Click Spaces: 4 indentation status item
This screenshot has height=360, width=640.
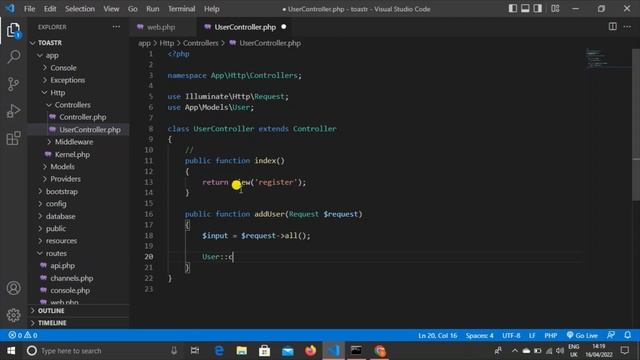click(x=480, y=335)
